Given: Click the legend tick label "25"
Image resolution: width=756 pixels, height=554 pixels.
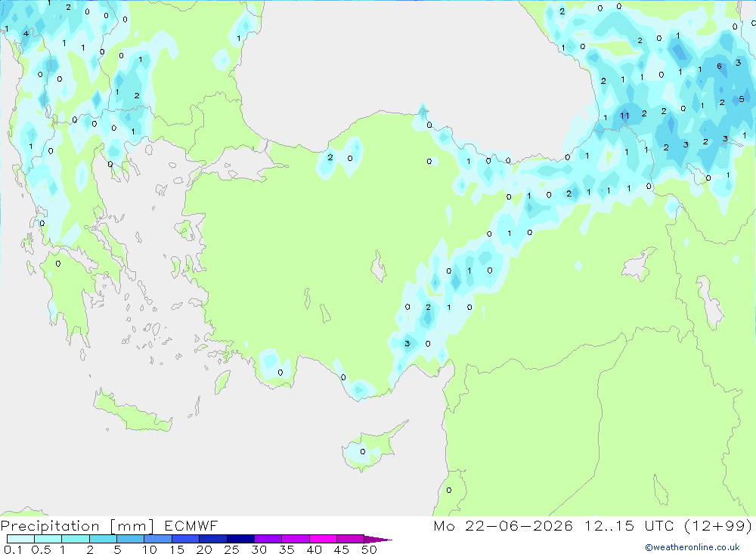Looking at the screenshot, I should click(231, 549).
